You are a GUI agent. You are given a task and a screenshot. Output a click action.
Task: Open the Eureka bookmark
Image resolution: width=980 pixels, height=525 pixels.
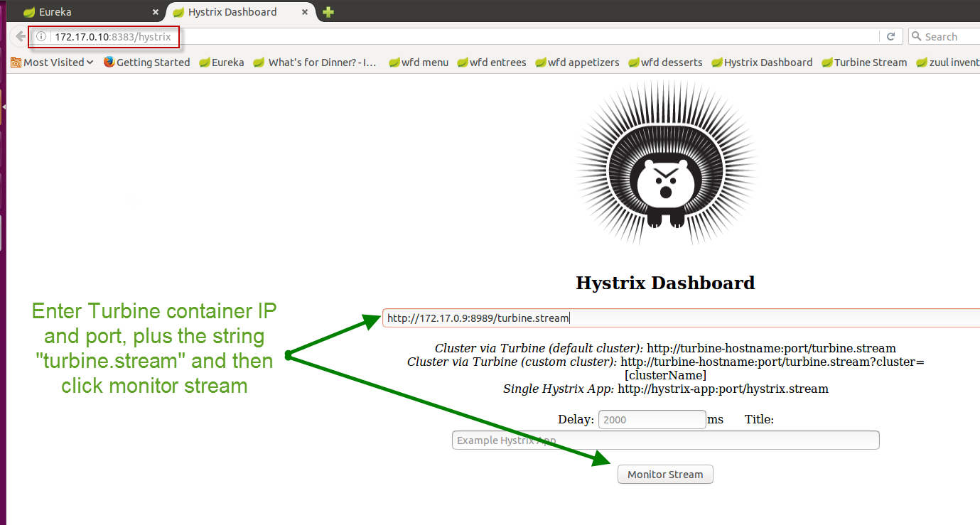pyautogui.click(x=222, y=63)
